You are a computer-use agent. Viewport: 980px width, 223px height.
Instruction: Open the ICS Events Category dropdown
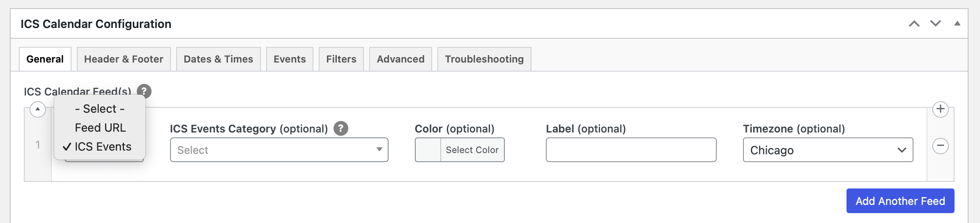click(x=279, y=150)
